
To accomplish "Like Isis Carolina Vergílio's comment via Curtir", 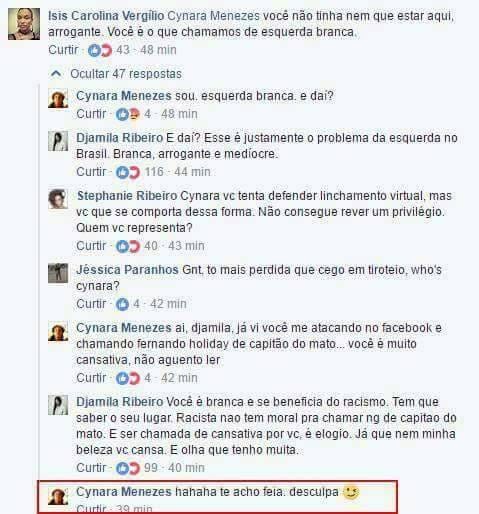I will coord(63,50).
